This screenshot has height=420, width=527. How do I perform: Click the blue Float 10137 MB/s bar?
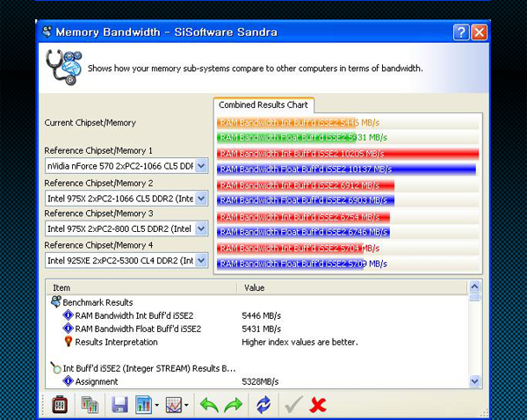point(346,170)
